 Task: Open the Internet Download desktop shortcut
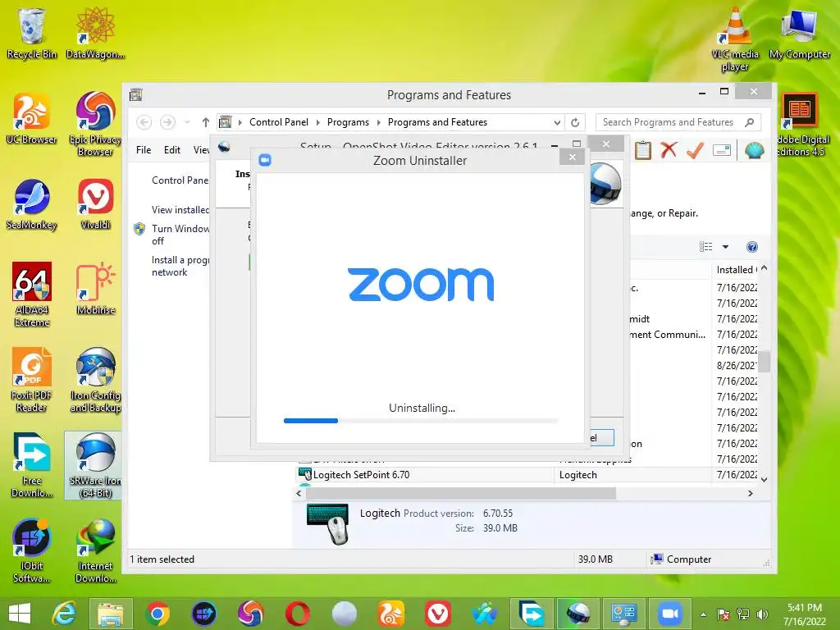[95, 550]
